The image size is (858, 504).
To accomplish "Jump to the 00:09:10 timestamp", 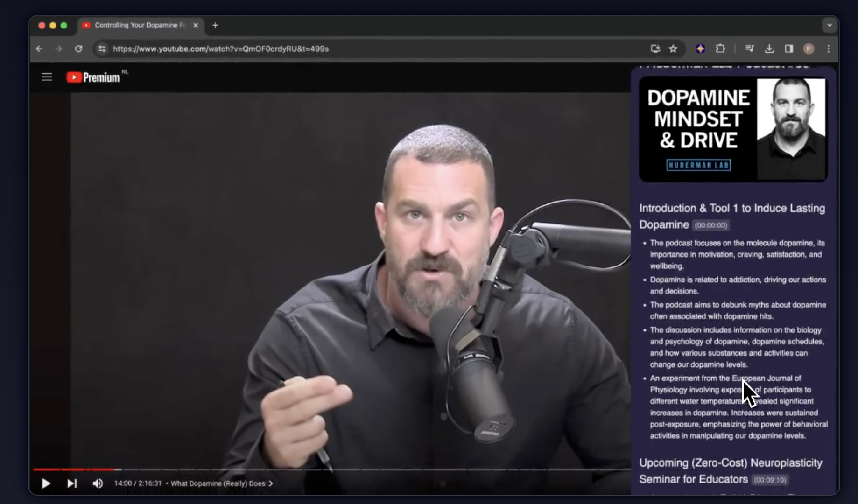I will (770, 480).
